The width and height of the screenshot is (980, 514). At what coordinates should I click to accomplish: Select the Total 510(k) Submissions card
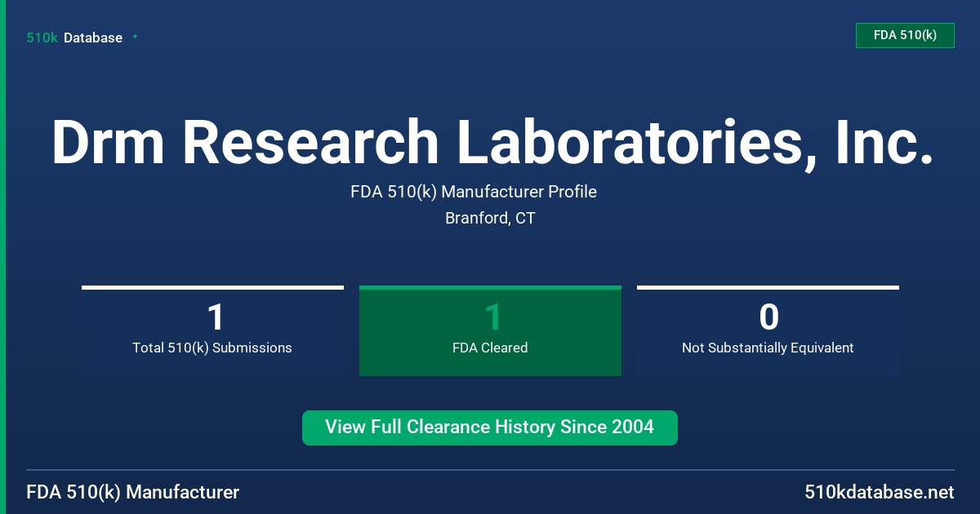pyautogui.click(x=212, y=330)
